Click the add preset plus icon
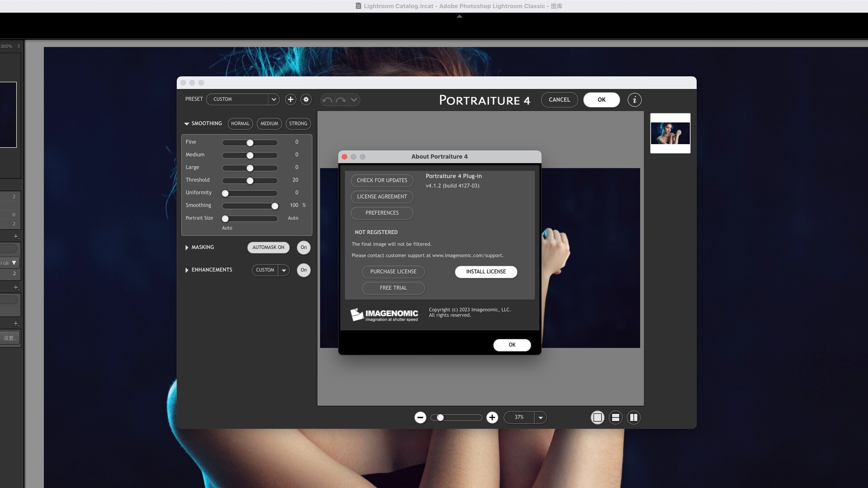This screenshot has width=868, height=488. coord(291,99)
